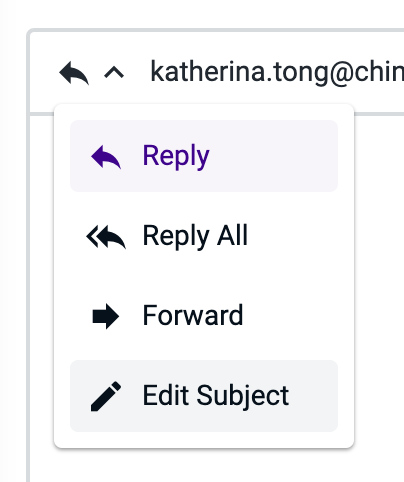Click the 'Forward' text label

click(193, 315)
